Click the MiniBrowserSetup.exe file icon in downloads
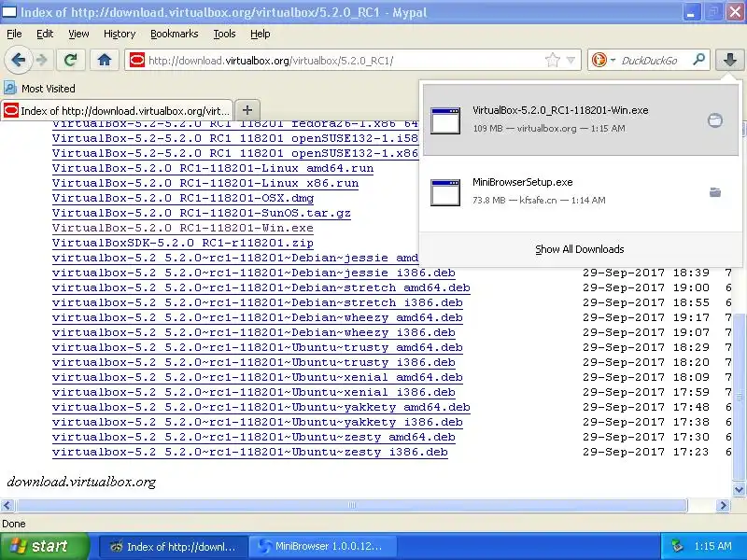This screenshot has height=560, width=747. tap(445, 192)
